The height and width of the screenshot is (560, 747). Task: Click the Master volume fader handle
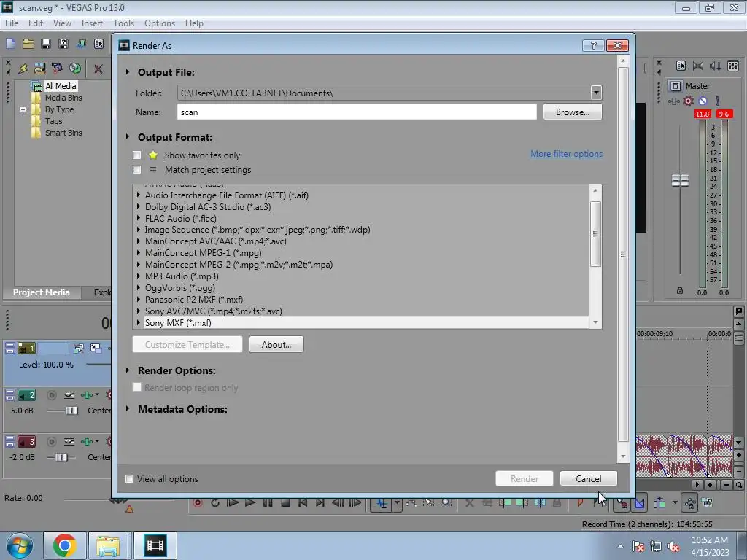pos(680,181)
